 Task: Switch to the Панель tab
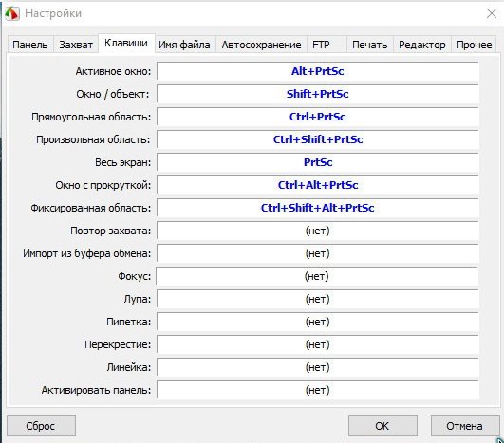(x=30, y=45)
